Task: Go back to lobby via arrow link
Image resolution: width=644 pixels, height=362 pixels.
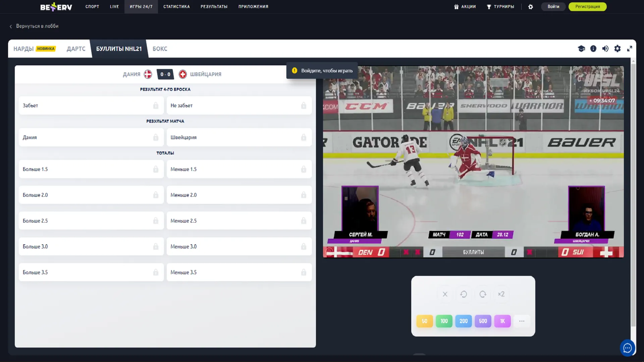Action: point(34,26)
